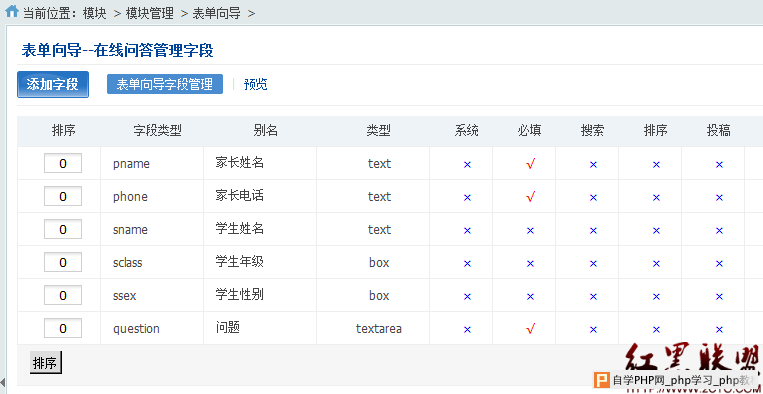Toggle system cross for ssex row
Image resolution: width=763 pixels, height=394 pixels.
(x=468, y=296)
